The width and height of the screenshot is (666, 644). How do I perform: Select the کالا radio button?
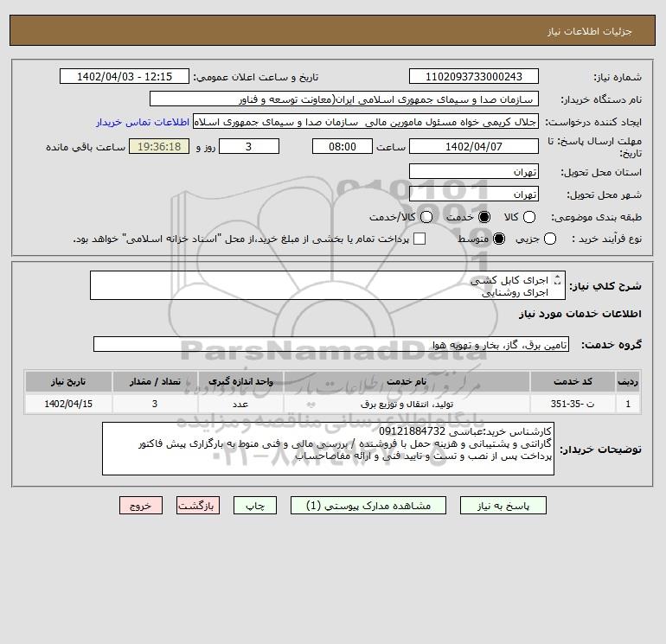[528, 217]
